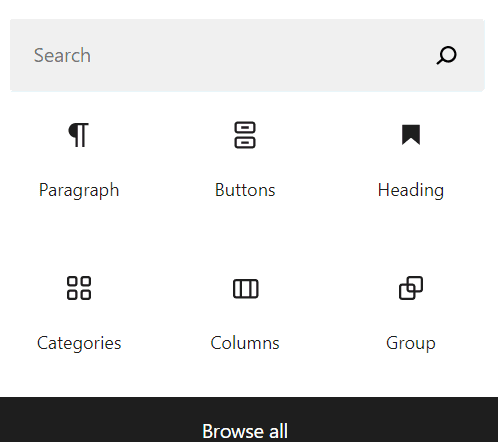This screenshot has width=498, height=442.
Task: Click the Buttons text label
Action: (x=245, y=190)
